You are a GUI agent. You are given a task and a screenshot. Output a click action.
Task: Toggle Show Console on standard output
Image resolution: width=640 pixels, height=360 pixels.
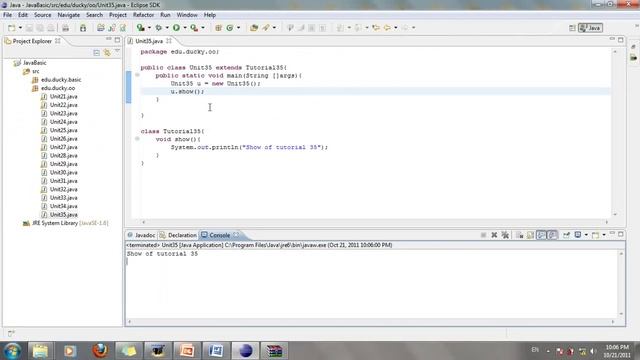(x=541, y=235)
